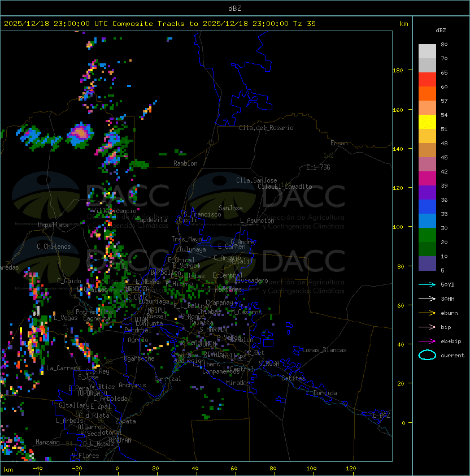Click the 'Encon' map label
Image resolution: width=470 pixels, height=476 pixels.
tap(339, 143)
